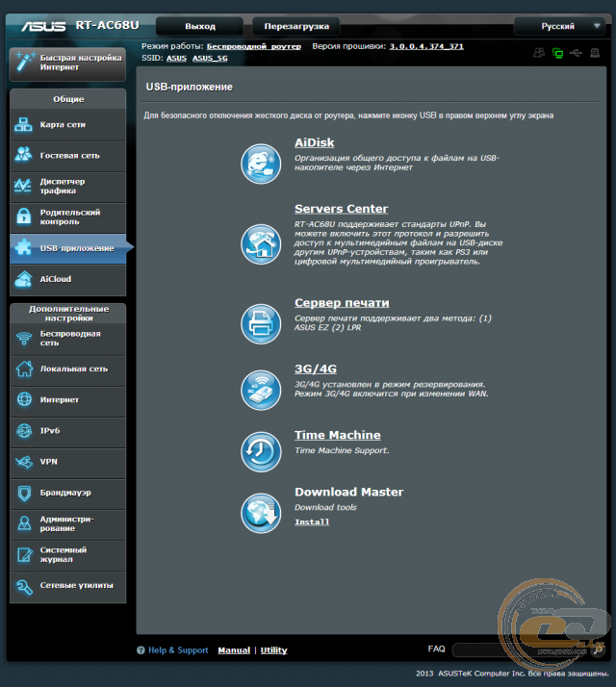
Task: Open the Русский language dropdown
Action: click(x=559, y=26)
